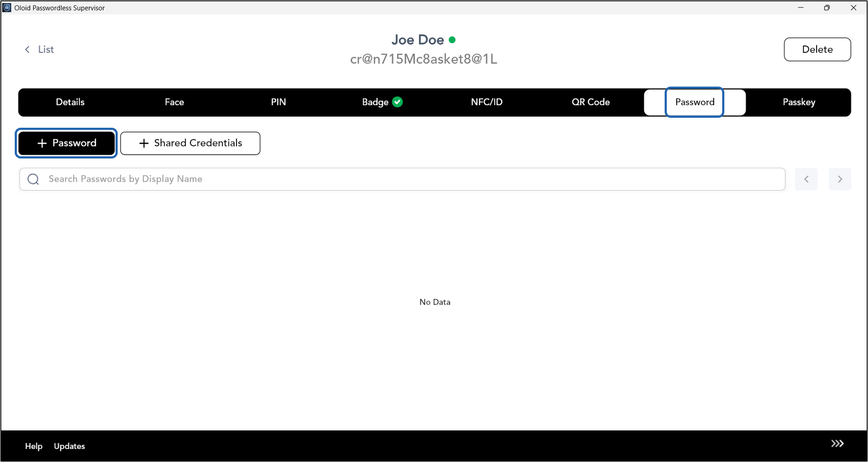This screenshot has width=868, height=462.
Task: Add a new Password
Action: (x=67, y=143)
